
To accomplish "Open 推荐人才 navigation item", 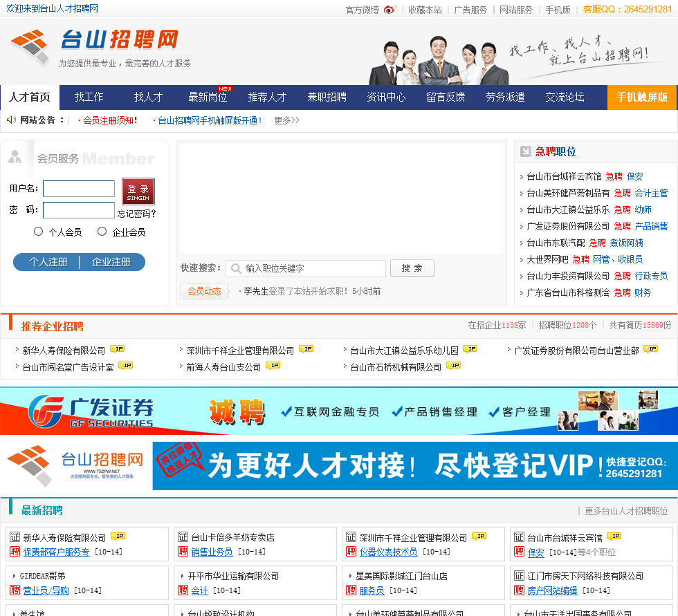I will (267, 97).
